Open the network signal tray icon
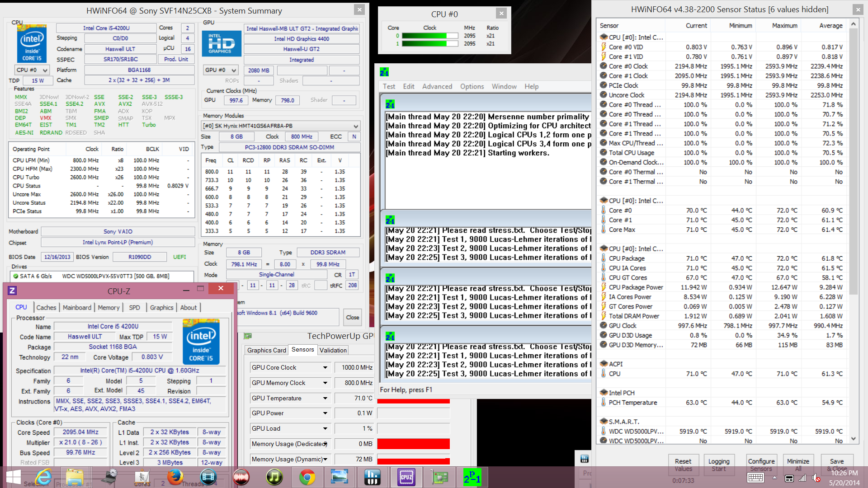 802,478
